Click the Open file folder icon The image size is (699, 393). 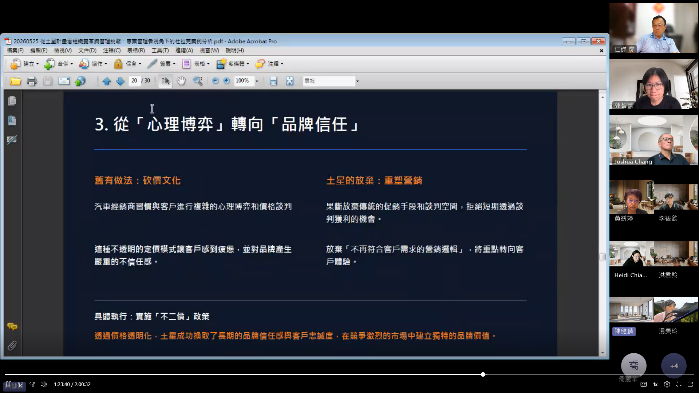[15, 81]
